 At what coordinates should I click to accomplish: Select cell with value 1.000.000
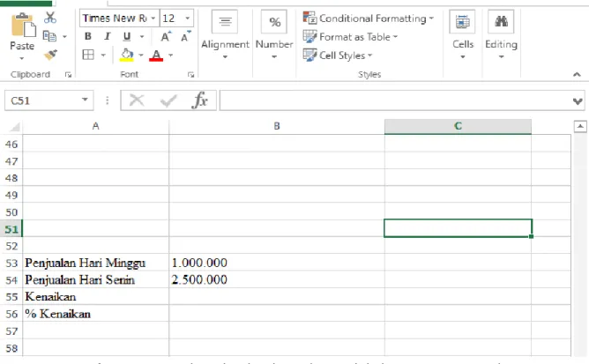pyautogui.click(x=277, y=263)
